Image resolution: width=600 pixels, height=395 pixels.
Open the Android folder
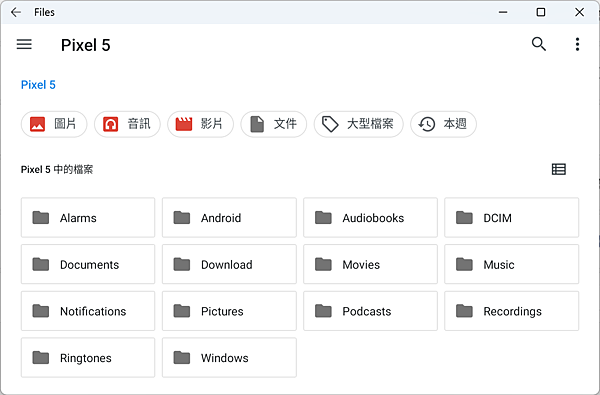[x=229, y=218]
